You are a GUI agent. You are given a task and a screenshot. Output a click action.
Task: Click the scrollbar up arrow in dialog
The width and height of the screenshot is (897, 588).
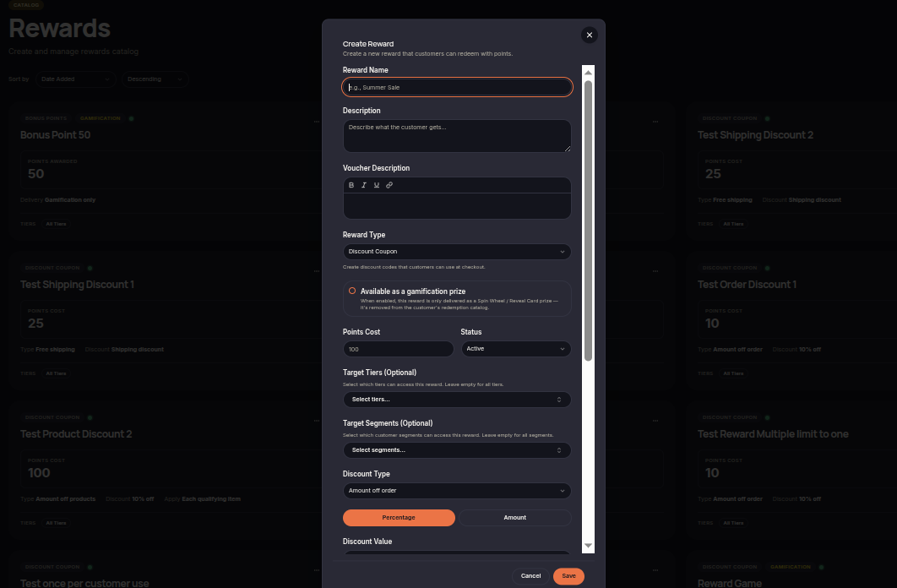(x=588, y=73)
